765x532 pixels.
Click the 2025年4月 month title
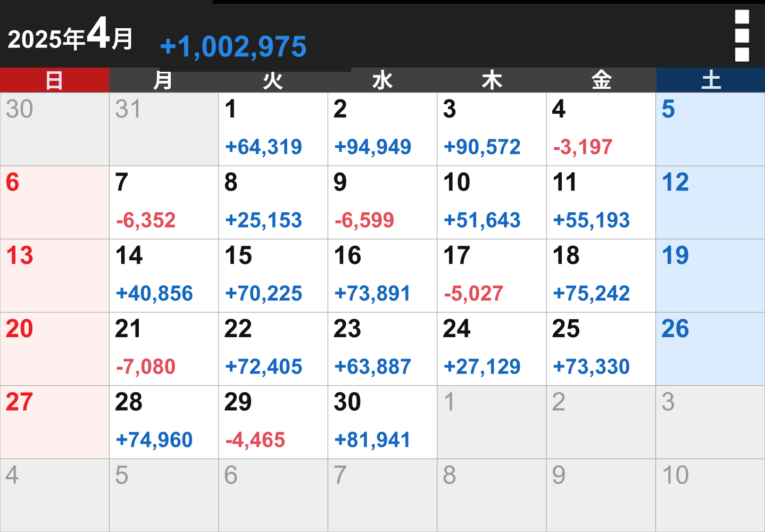pos(70,35)
